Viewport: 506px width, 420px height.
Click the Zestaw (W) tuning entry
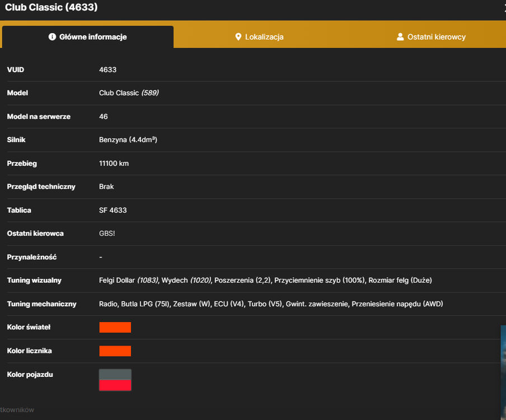pos(191,304)
